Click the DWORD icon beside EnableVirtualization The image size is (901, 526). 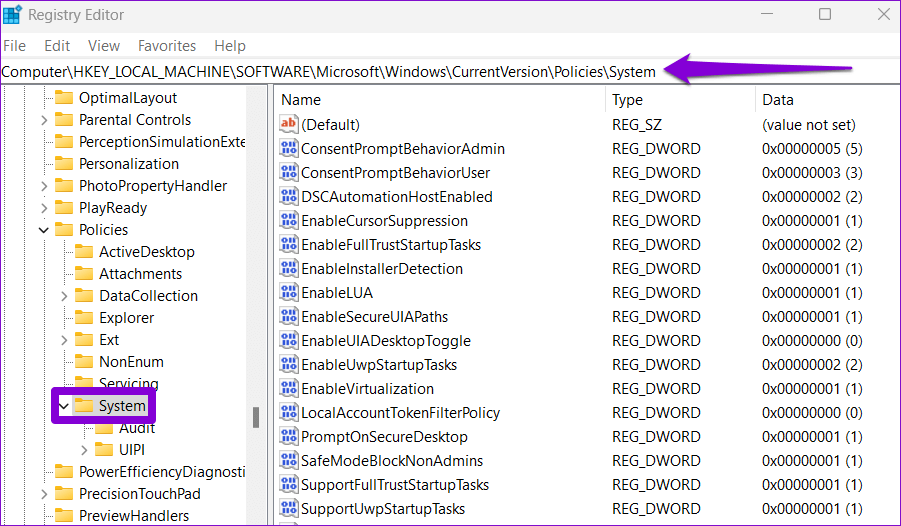pyautogui.click(x=288, y=389)
